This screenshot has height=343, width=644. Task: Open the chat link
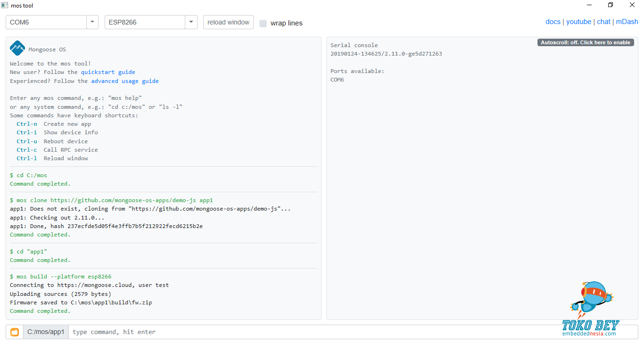[x=603, y=22]
